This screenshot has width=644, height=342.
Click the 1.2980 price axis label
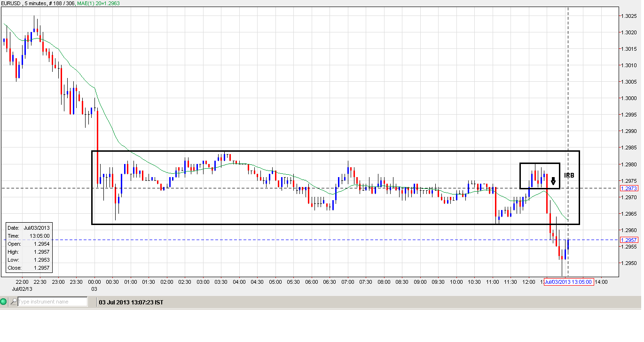[x=629, y=164]
